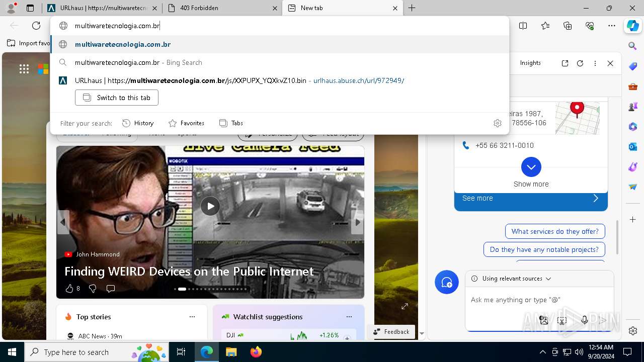Open the Copilot sidebar icon

(x=632, y=26)
